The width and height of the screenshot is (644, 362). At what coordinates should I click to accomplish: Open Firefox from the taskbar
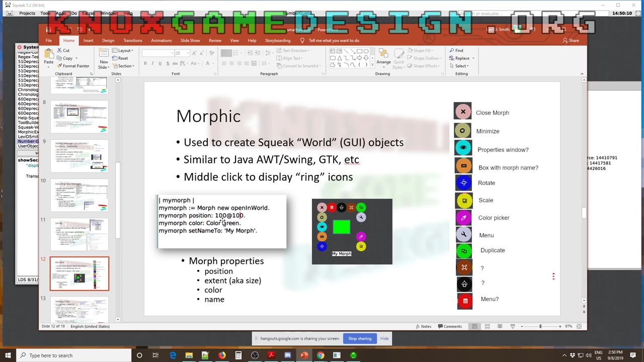[222, 355]
